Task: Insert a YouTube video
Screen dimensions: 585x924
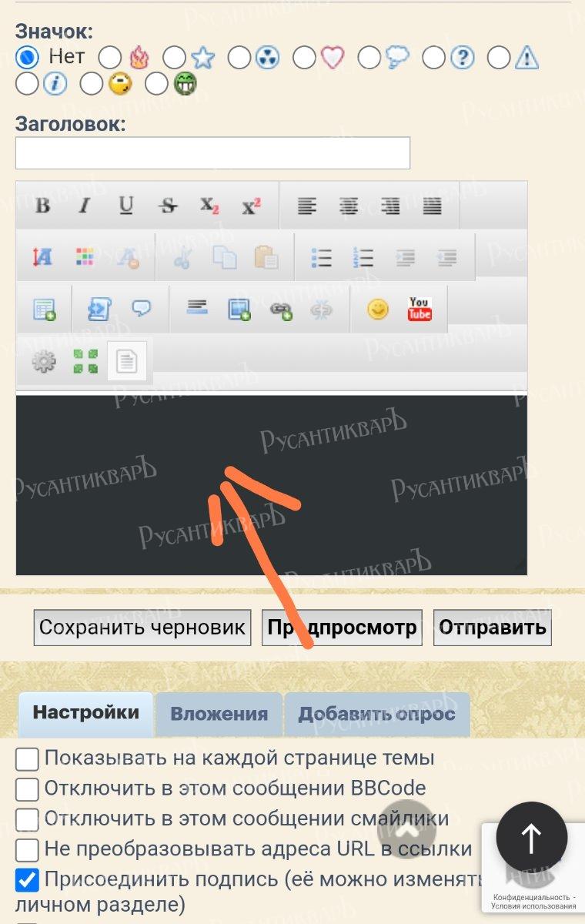Action: (x=420, y=310)
